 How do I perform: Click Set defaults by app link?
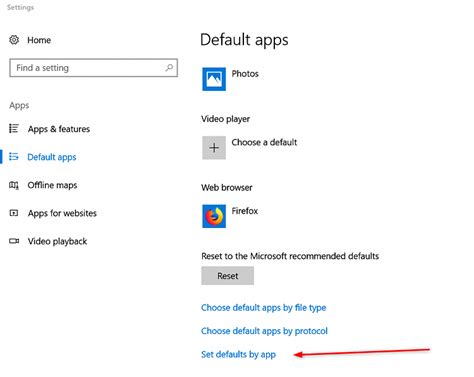click(238, 354)
